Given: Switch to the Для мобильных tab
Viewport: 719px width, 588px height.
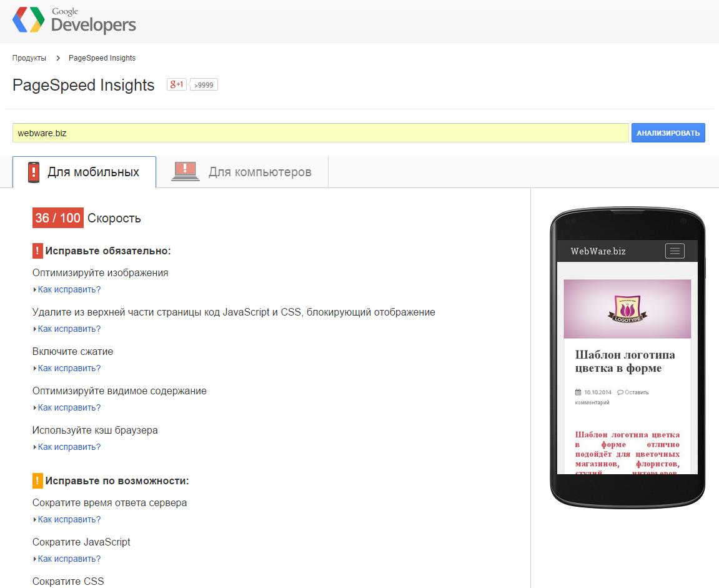Looking at the screenshot, I should [x=84, y=172].
